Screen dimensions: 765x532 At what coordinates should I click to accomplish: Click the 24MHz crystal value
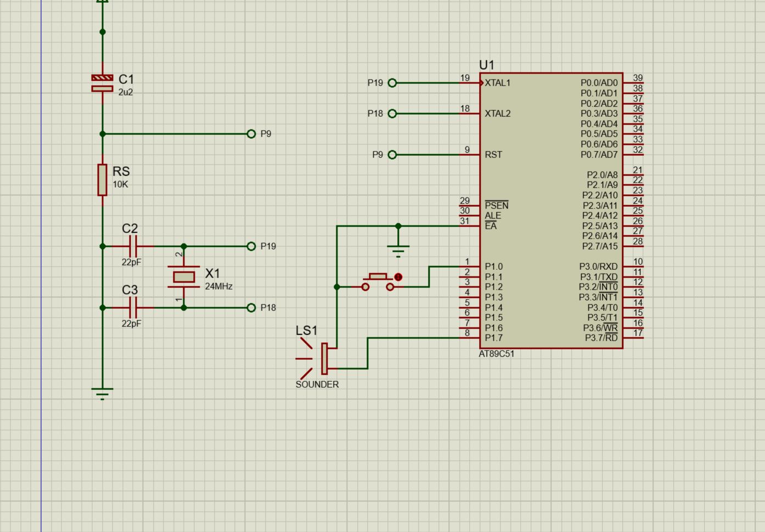pyautogui.click(x=219, y=286)
